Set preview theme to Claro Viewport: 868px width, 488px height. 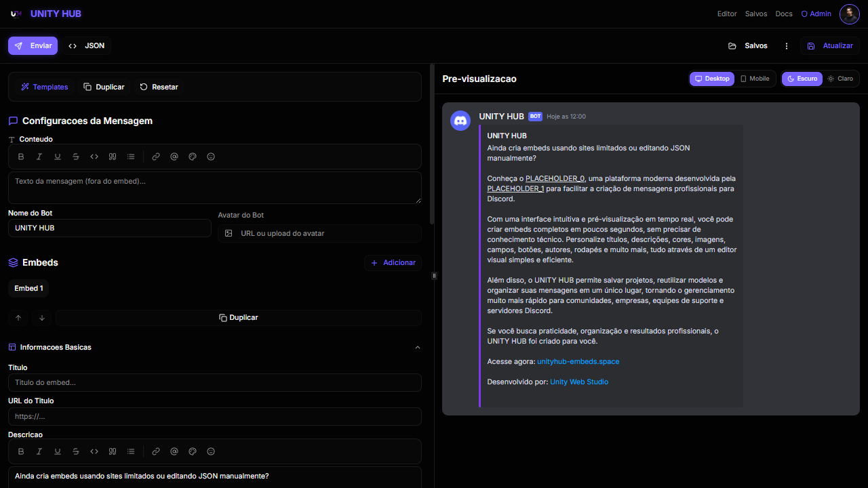[x=841, y=79]
